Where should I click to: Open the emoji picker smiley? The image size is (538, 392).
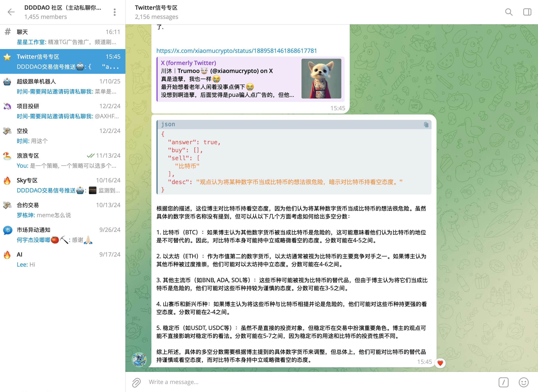click(x=524, y=382)
